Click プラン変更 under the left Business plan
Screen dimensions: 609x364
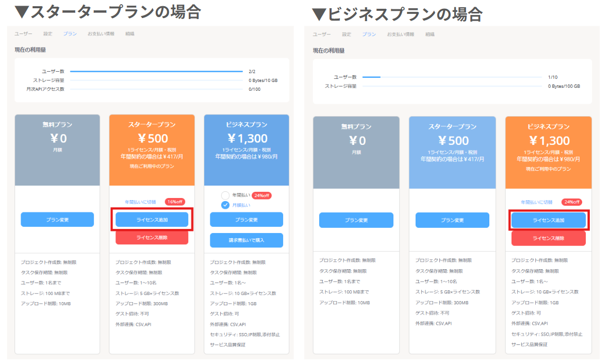[246, 220]
